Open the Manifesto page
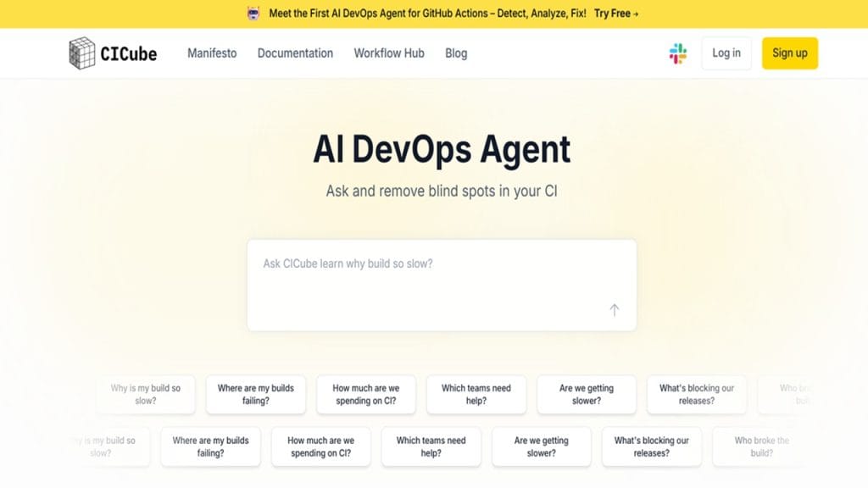Screen dimensions: 868x488 click(x=212, y=53)
